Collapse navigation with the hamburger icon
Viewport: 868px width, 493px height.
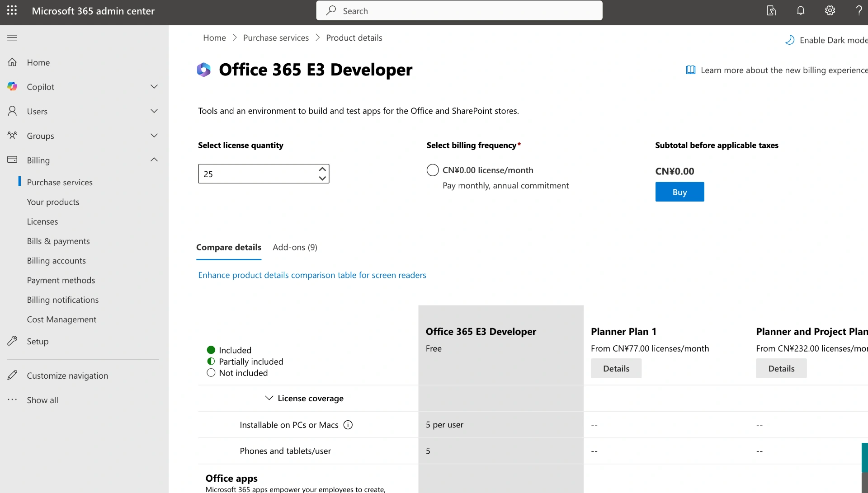click(12, 38)
